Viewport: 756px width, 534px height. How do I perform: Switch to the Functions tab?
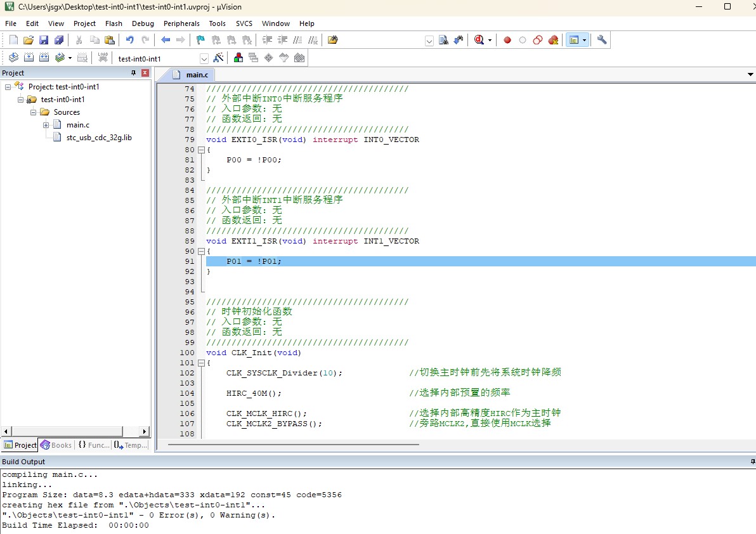pos(93,445)
